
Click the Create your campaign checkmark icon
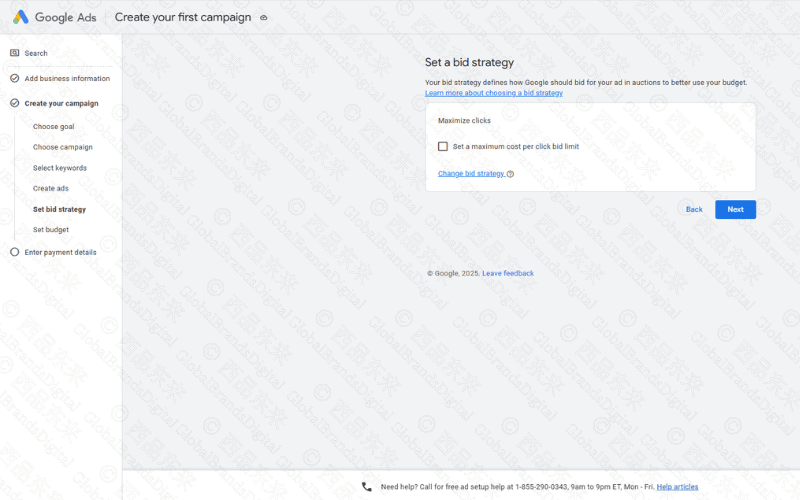14,103
